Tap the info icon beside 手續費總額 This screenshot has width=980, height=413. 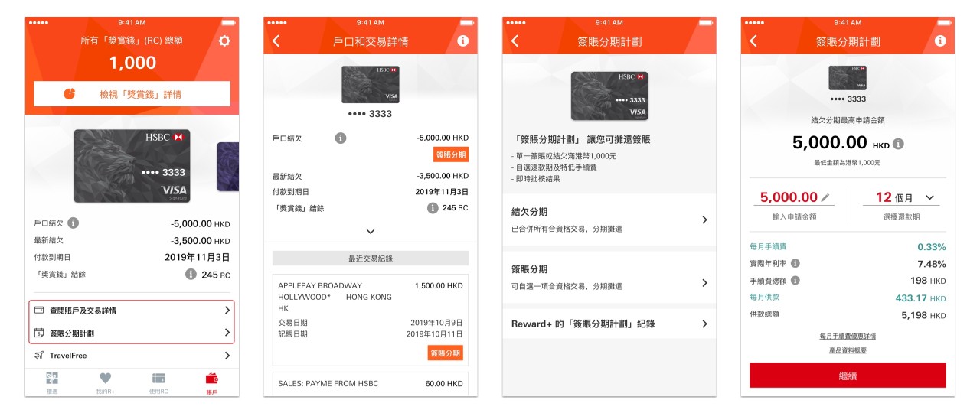tap(795, 281)
